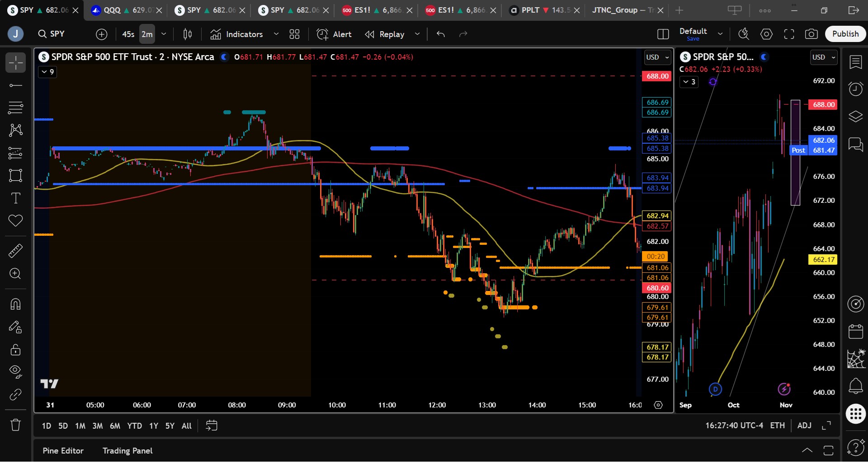Viewport: 868px width, 463px height.
Task: Open chart settings hexagon icon
Action: click(766, 34)
